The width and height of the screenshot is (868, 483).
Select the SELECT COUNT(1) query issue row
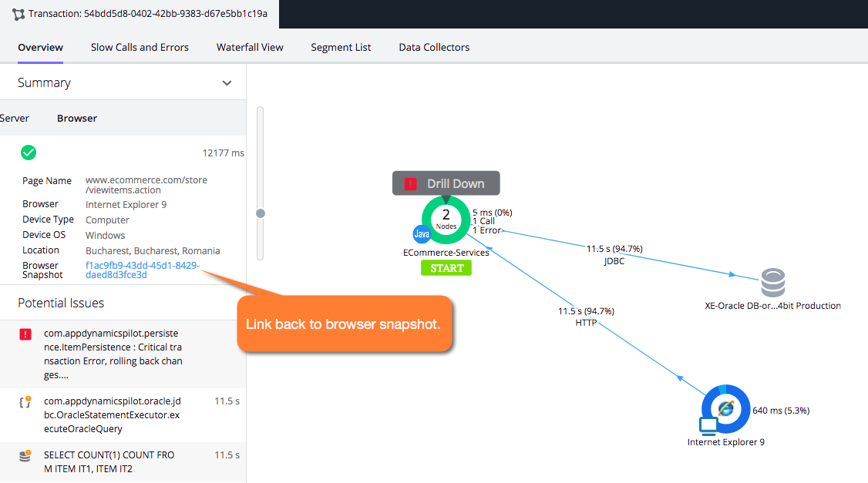click(123, 462)
